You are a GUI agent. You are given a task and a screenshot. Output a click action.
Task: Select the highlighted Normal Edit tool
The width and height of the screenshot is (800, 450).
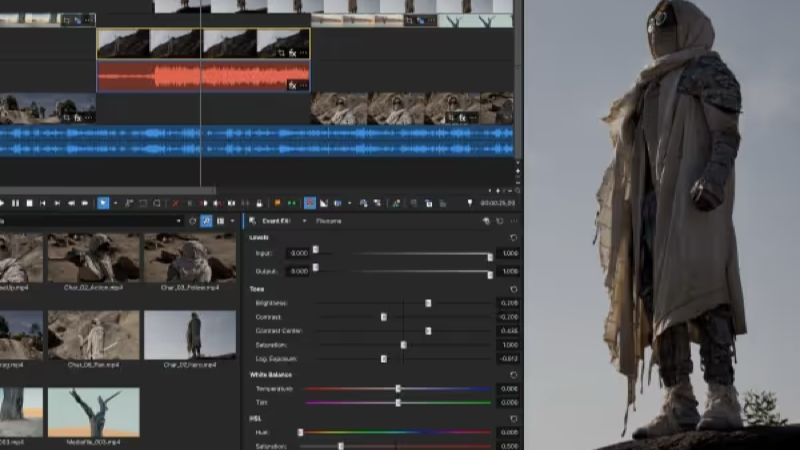pyautogui.click(x=103, y=203)
